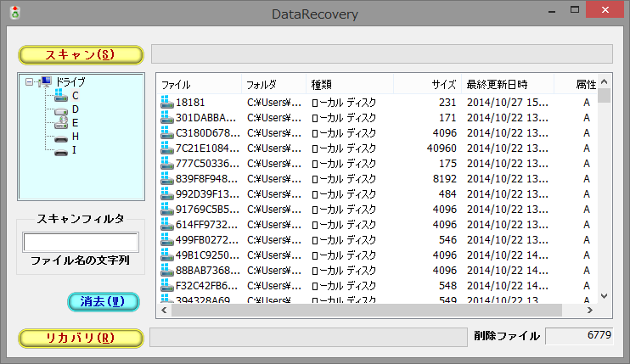
Task: Maximize the DataRecovery window
Action: 575,10
